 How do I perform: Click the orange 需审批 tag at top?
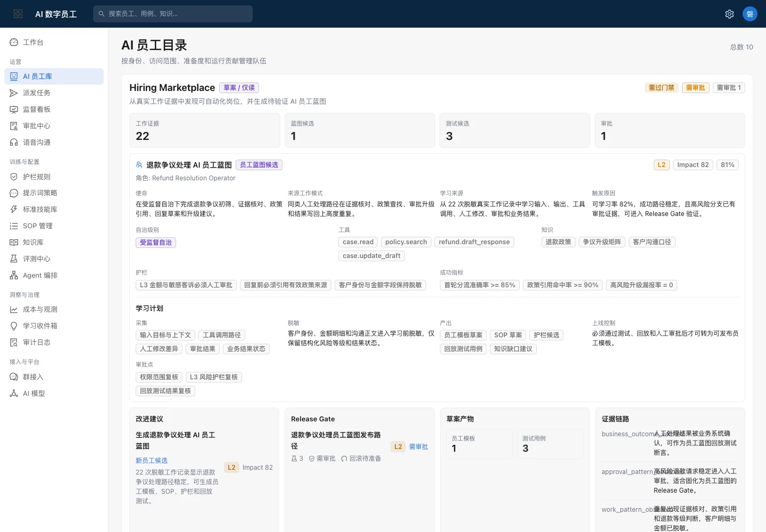click(x=695, y=88)
